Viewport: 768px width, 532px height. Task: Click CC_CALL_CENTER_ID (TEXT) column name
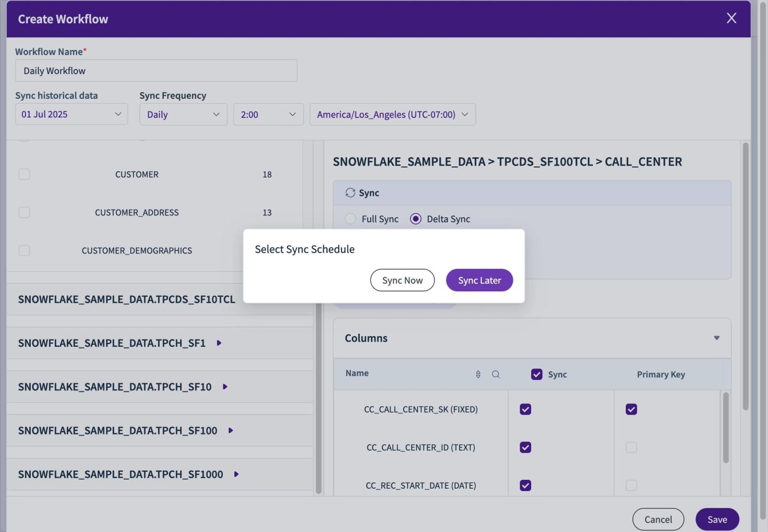coord(421,448)
